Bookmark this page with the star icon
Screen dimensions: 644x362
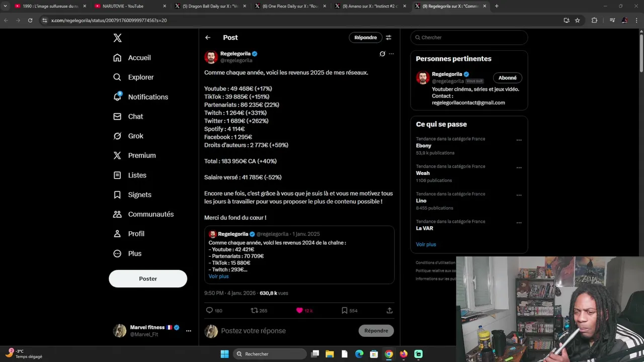[x=578, y=20]
